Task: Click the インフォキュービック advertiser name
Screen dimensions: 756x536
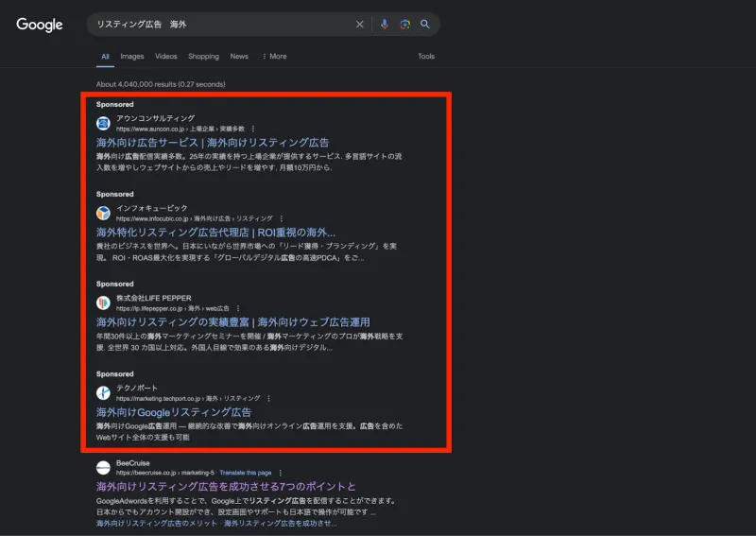Action: tap(151, 208)
